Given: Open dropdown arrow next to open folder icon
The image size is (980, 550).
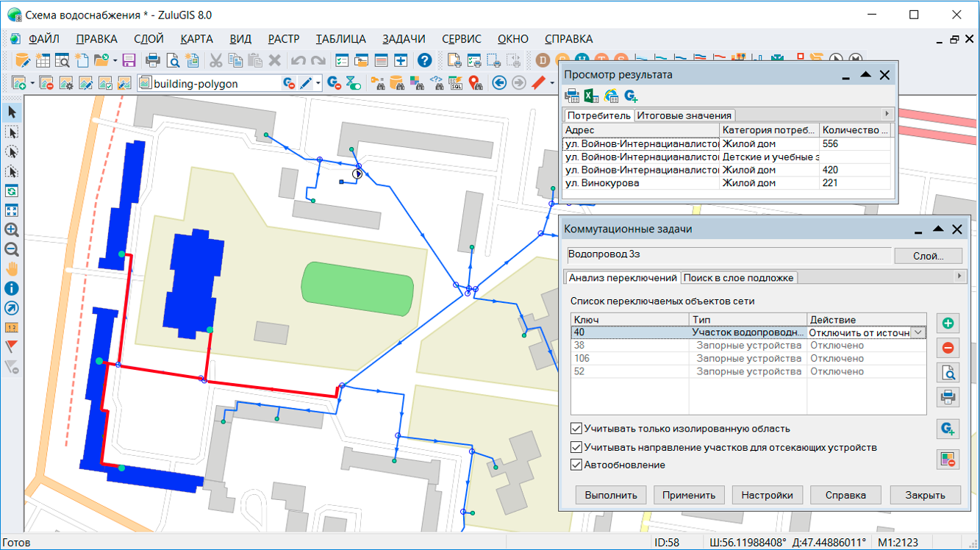Looking at the screenshot, I should click(x=114, y=60).
